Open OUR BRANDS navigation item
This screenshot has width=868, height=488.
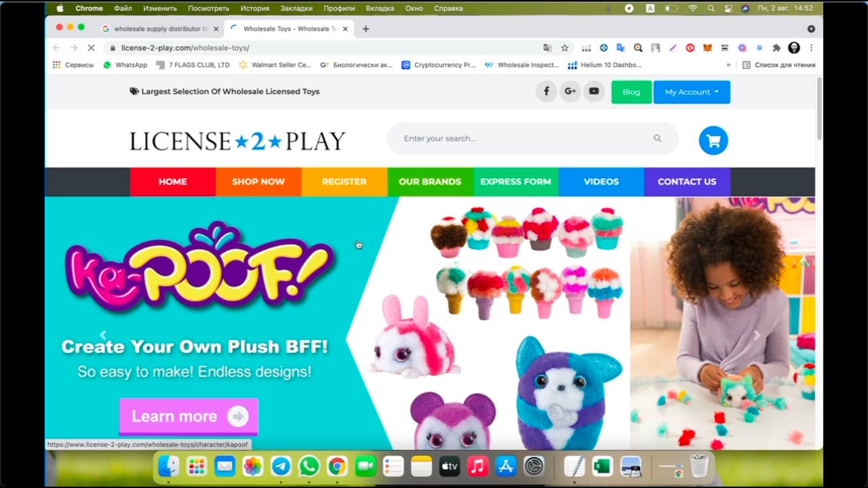coord(430,182)
